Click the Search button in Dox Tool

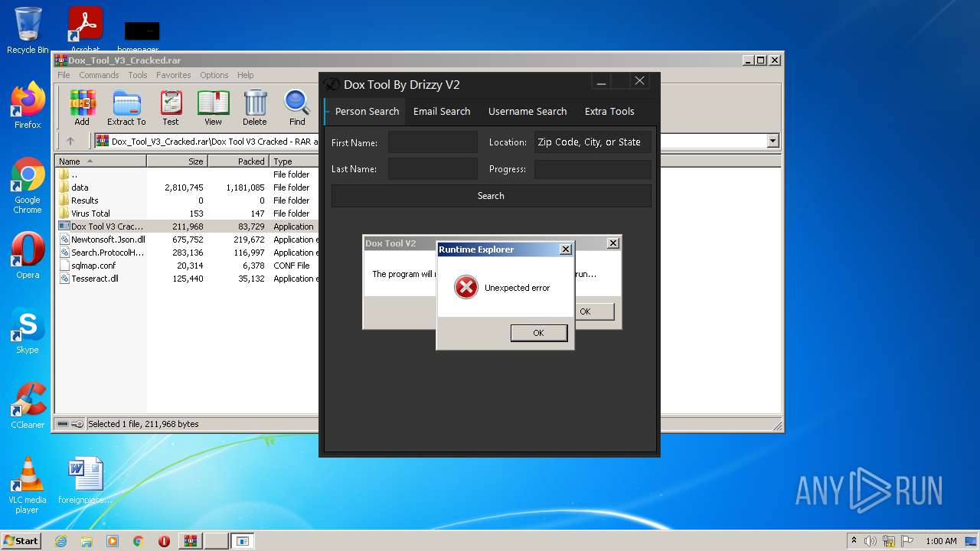(x=491, y=196)
